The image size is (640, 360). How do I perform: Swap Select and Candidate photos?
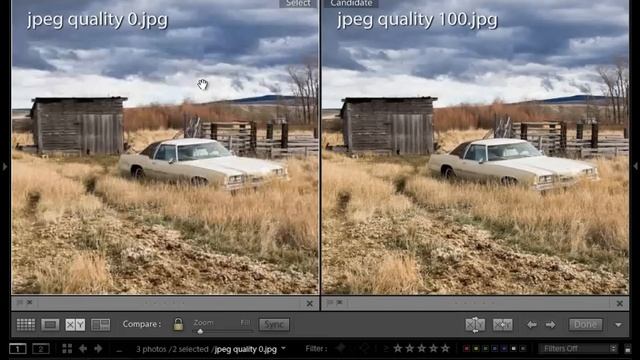coord(475,325)
